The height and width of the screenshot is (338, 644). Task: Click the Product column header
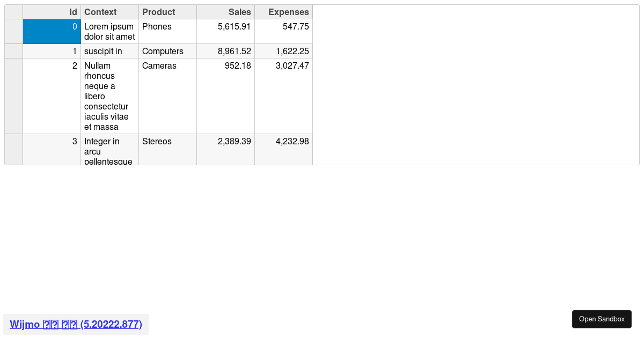pos(167,12)
